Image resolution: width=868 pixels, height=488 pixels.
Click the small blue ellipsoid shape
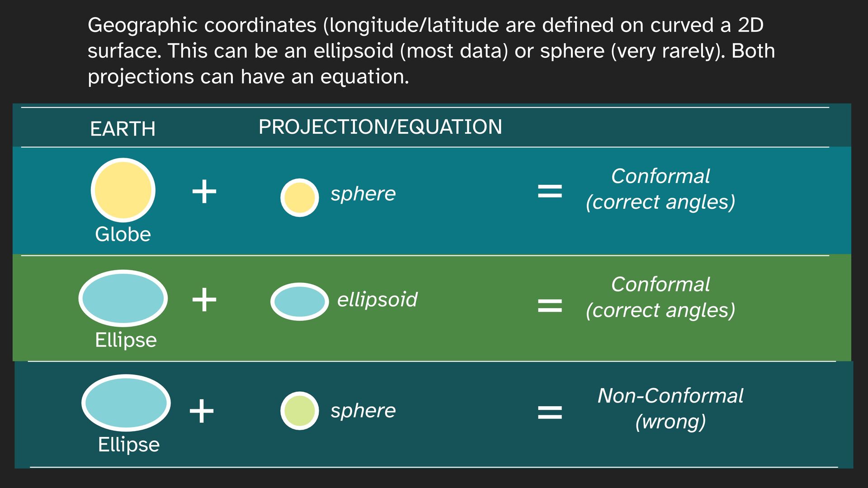[299, 301]
